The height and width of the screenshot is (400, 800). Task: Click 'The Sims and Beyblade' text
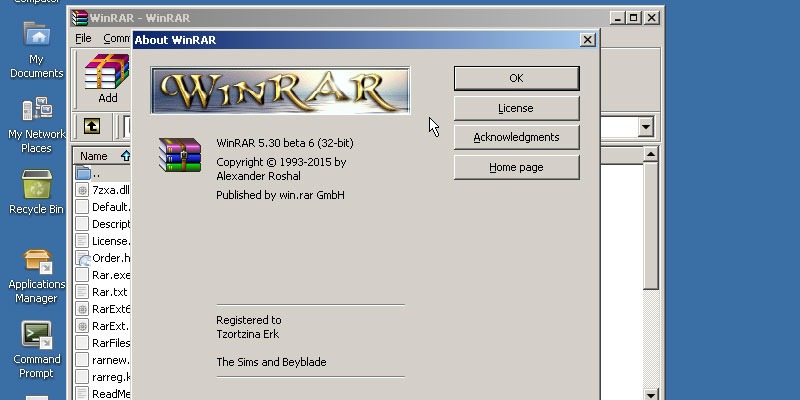[x=271, y=362]
